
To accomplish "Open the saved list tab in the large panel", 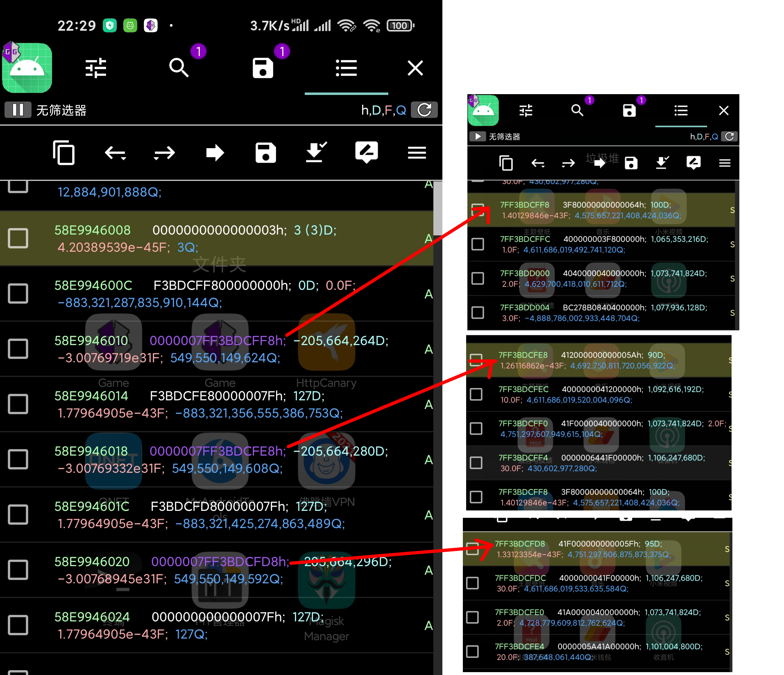I will (x=263, y=68).
